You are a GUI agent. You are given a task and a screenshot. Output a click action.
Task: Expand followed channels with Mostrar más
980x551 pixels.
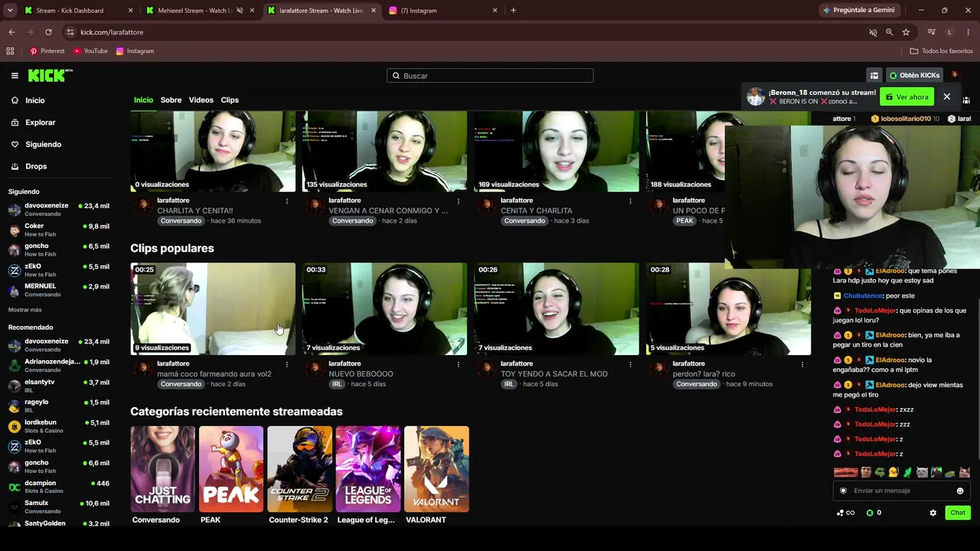[x=25, y=310]
